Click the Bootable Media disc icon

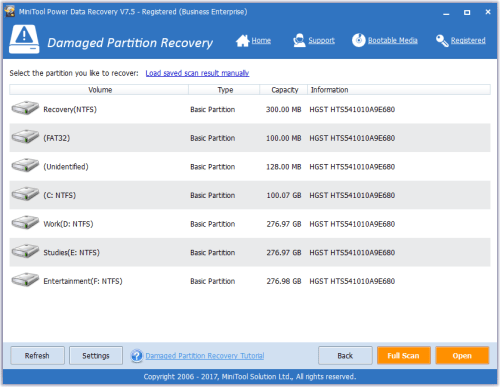(359, 40)
